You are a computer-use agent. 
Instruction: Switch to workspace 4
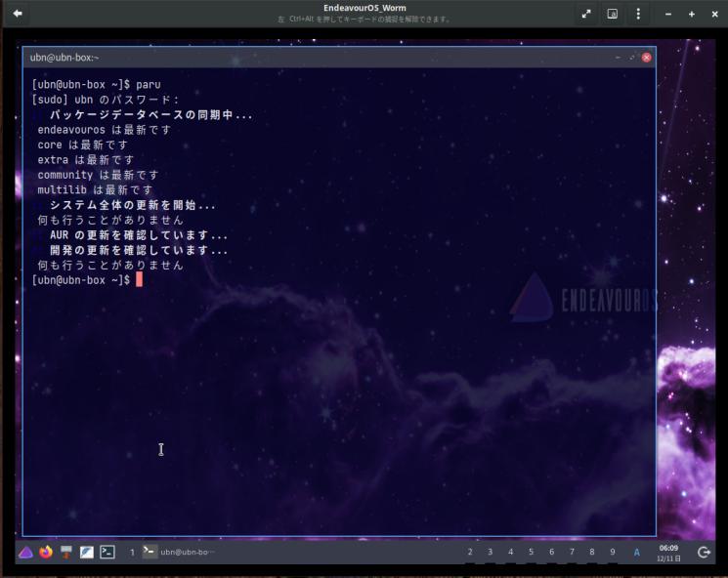[x=511, y=552]
